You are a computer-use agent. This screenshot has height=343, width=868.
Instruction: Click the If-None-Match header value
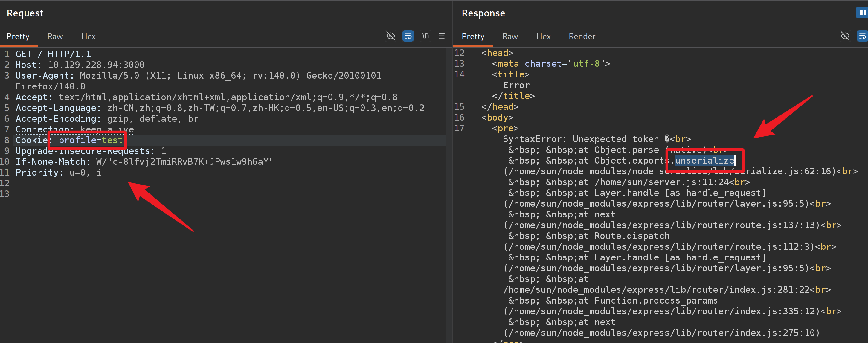tap(184, 162)
